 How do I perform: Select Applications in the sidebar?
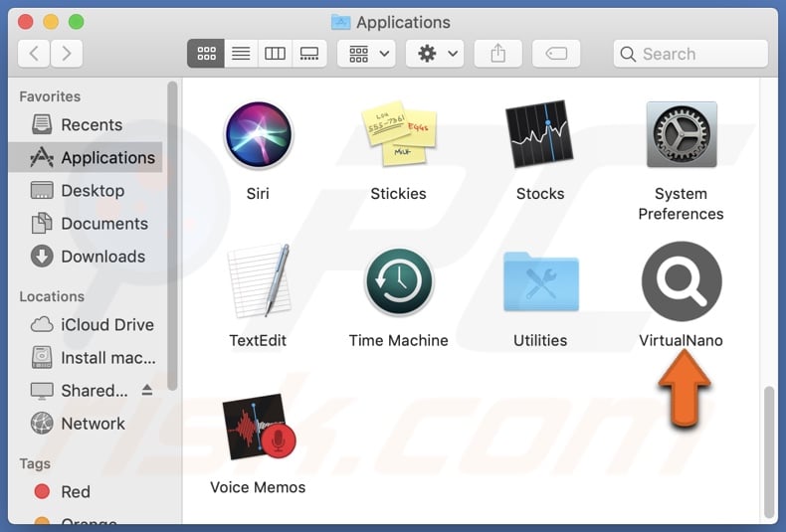tap(86, 158)
